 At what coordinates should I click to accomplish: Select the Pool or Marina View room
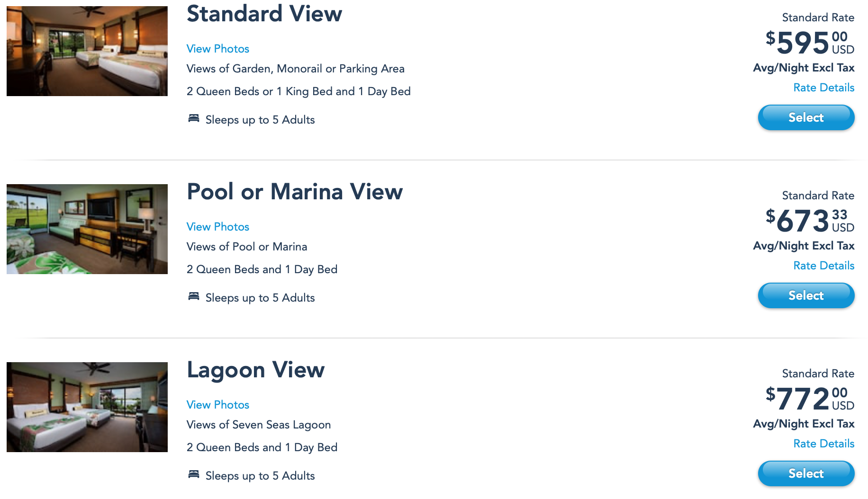click(806, 295)
